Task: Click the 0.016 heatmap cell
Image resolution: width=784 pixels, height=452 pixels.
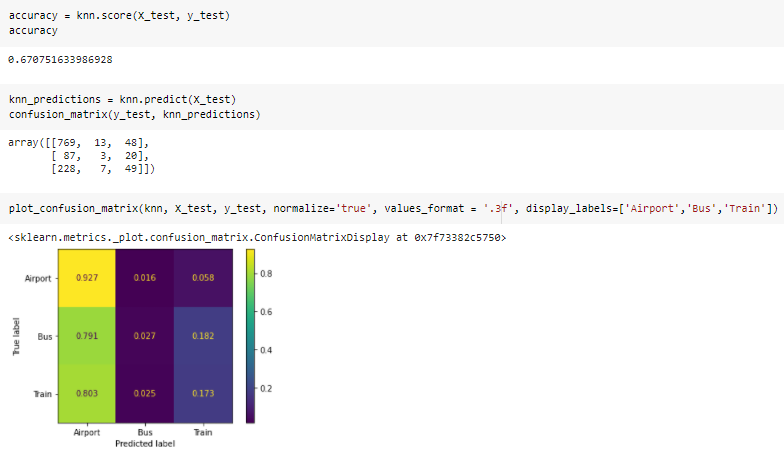Action: click(x=145, y=279)
